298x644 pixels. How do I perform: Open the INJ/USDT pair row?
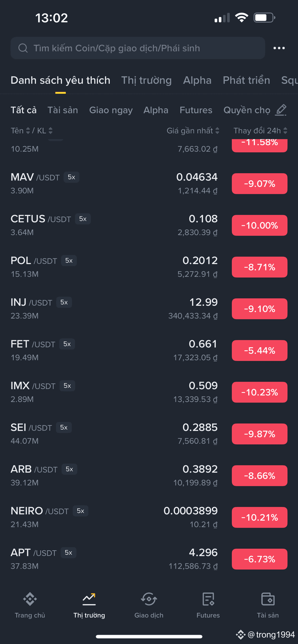[149, 309]
